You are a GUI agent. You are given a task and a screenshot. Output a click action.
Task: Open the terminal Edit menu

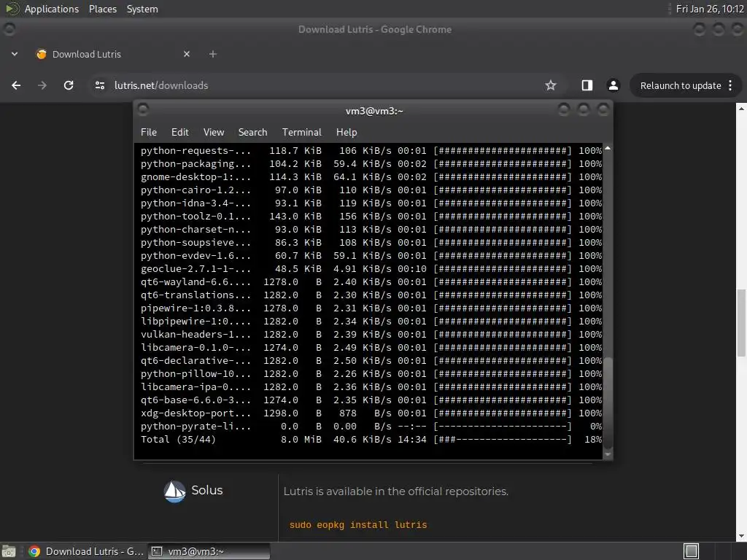click(179, 133)
